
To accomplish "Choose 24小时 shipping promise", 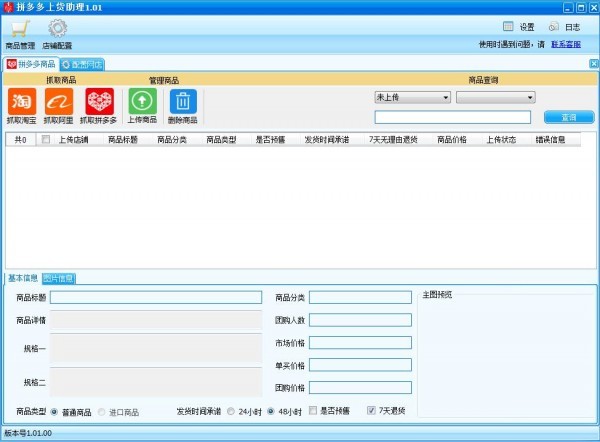I will point(231,411).
